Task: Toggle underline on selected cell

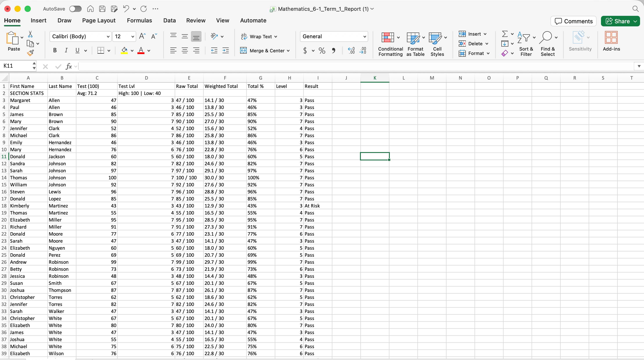Action: pyautogui.click(x=77, y=50)
